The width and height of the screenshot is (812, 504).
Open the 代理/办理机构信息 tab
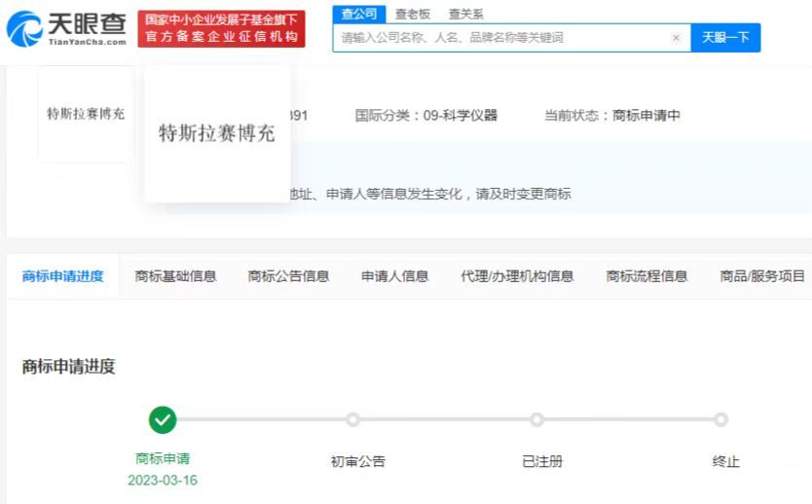517,276
